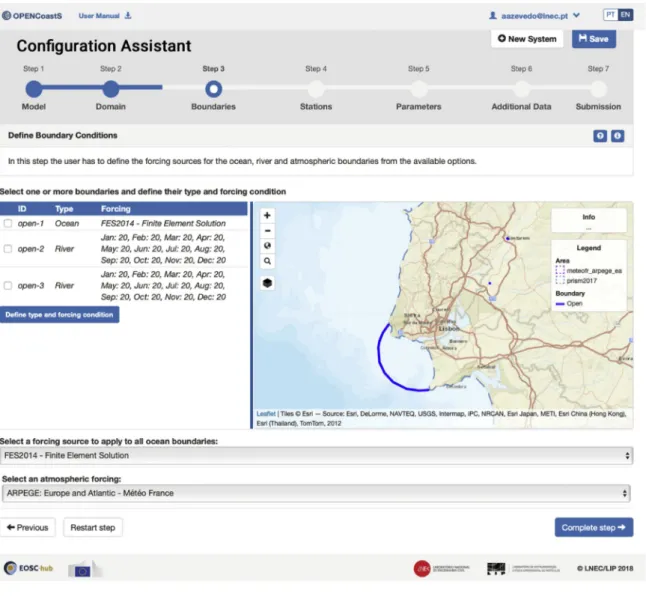Expand the aazevedo@lnec.pt account dropdown

coord(576,16)
